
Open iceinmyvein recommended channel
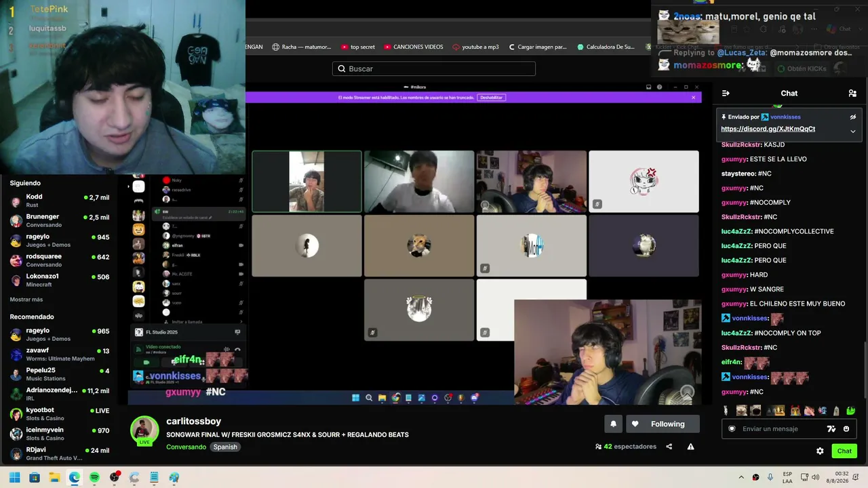click(x=60, y=434)
